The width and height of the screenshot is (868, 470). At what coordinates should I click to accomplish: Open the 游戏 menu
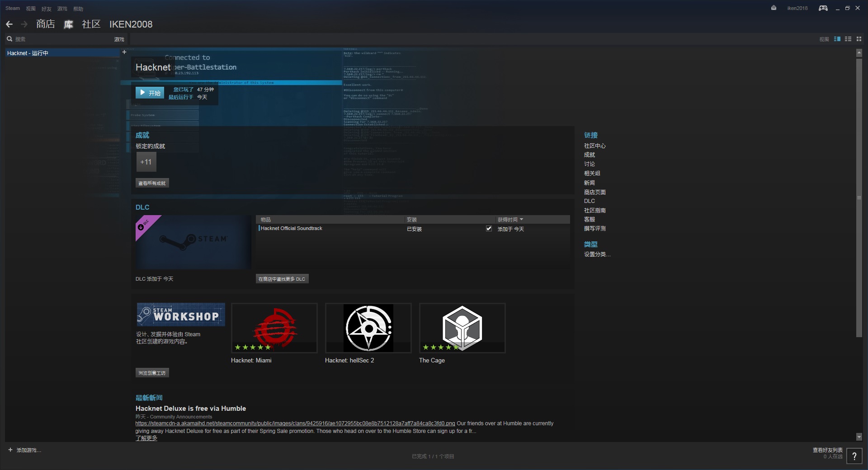62,9
